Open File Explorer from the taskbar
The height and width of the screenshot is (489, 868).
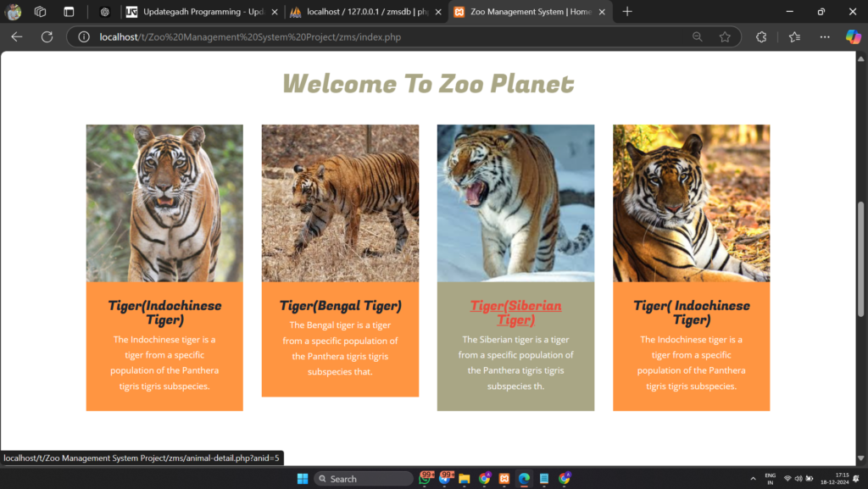coord(464,479)
